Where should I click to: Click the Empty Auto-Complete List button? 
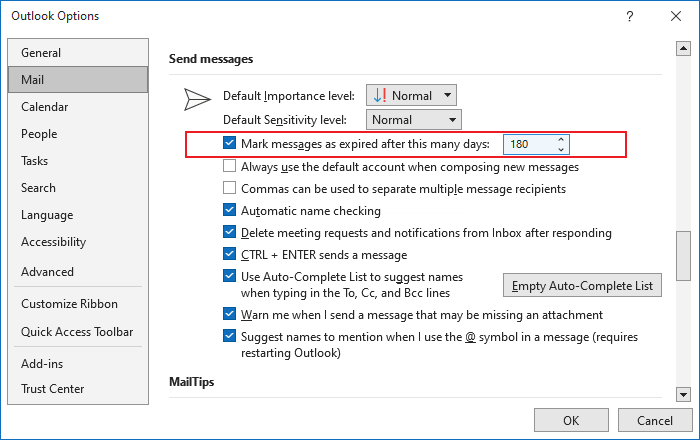pyautogui.click(x=582, y=286)
